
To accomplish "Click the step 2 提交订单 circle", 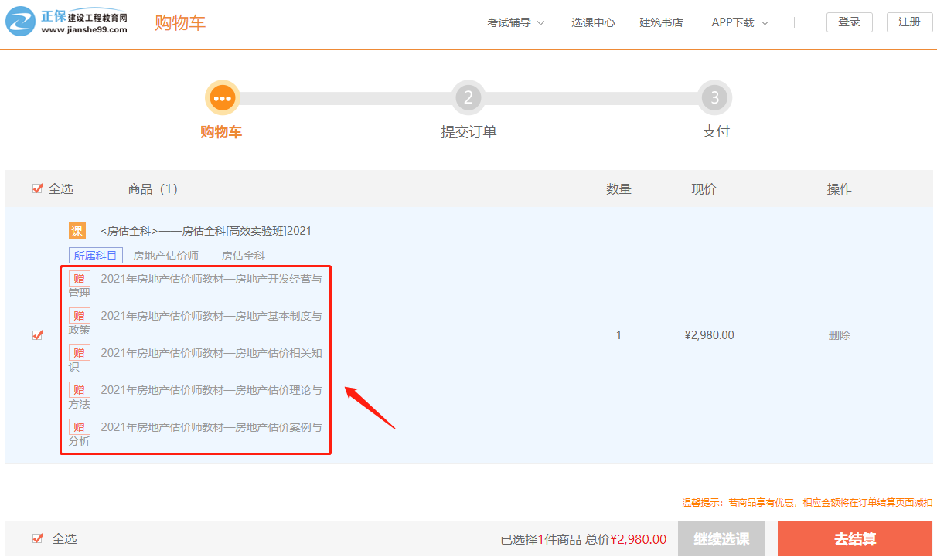I will pos(468,98).
